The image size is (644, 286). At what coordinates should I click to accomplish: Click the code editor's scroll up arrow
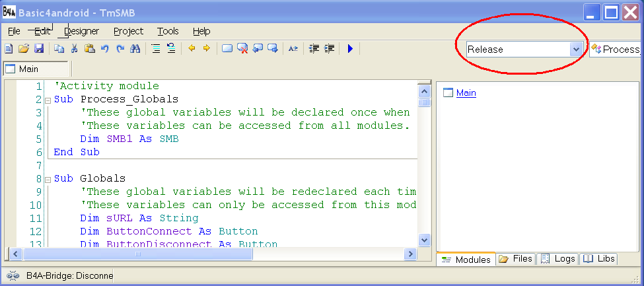(x=424, y=91)
